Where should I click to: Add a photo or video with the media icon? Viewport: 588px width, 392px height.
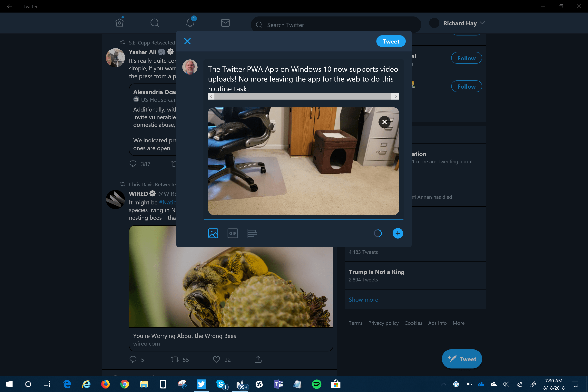coord(213,233)
